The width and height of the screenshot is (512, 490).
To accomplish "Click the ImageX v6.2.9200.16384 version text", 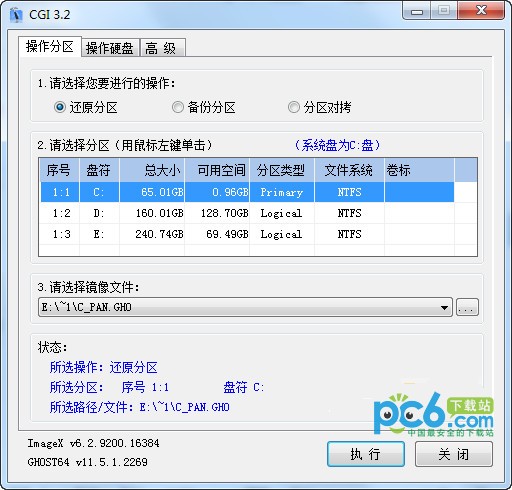I will point(93,443).
